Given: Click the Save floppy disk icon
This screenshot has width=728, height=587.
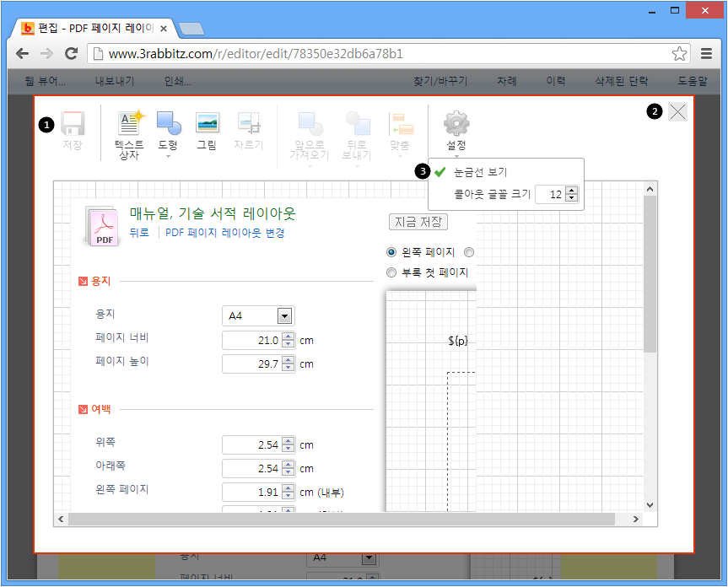Looking at the screenshot, I should (x=72, y=124).
